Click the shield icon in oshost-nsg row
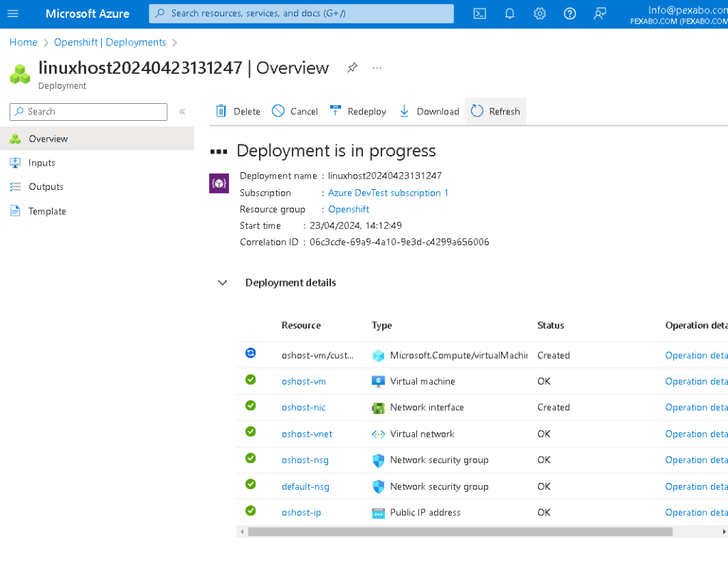 coord(379,461)
